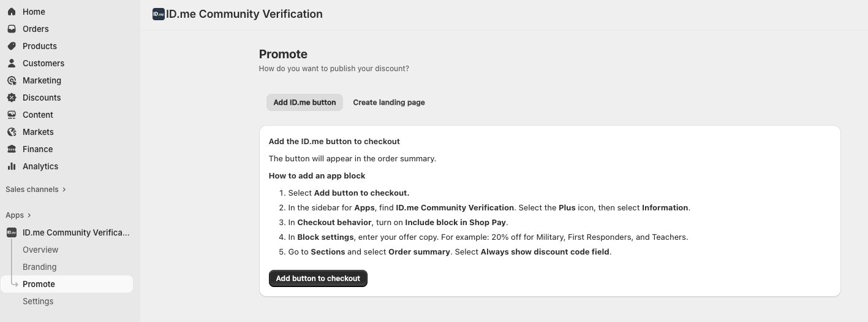
Task: Go to the app Overview page
Action: tap(40, 250)
